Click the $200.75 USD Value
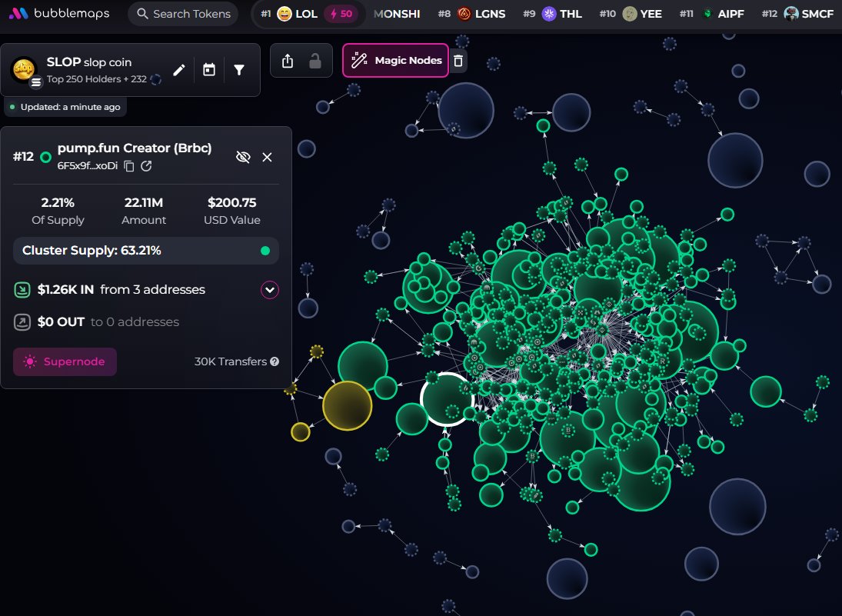Image resolution: width=842 pixels, height=616 pixels. [232, 202]
